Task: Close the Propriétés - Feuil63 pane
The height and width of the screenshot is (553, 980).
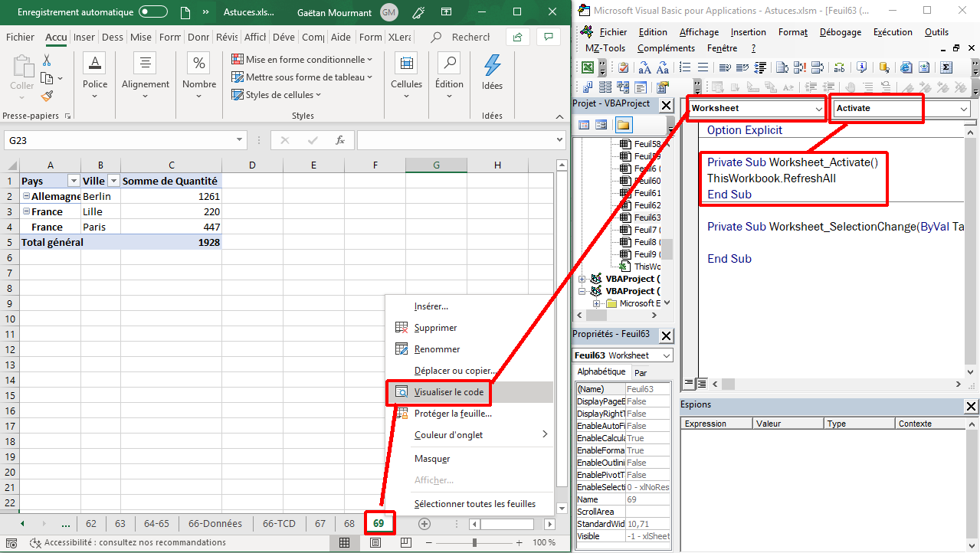Action: 667,335
